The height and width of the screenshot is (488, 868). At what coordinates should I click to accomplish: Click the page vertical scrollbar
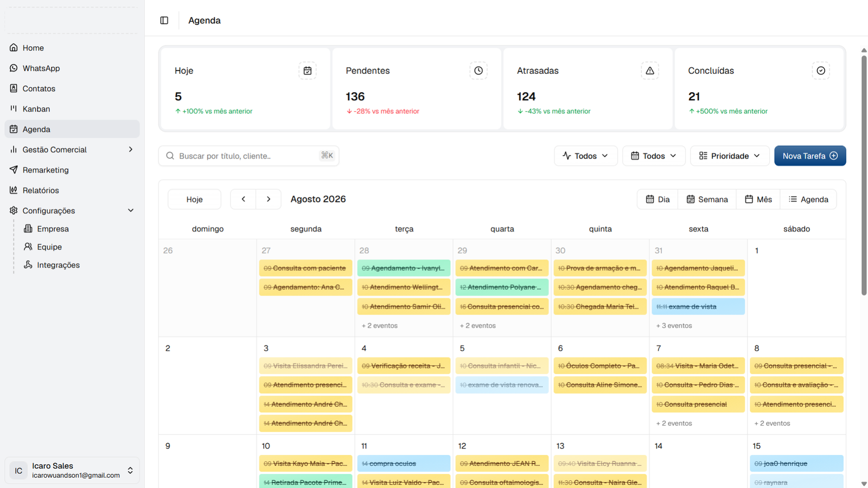(x=864, y=175)
